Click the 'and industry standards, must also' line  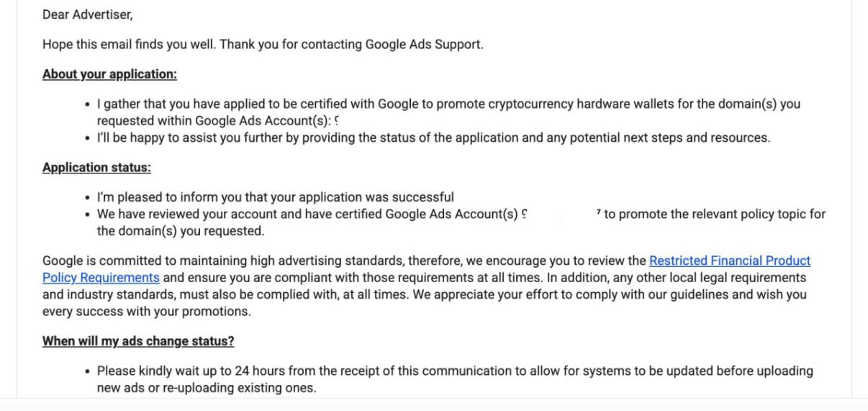(425, 295)
